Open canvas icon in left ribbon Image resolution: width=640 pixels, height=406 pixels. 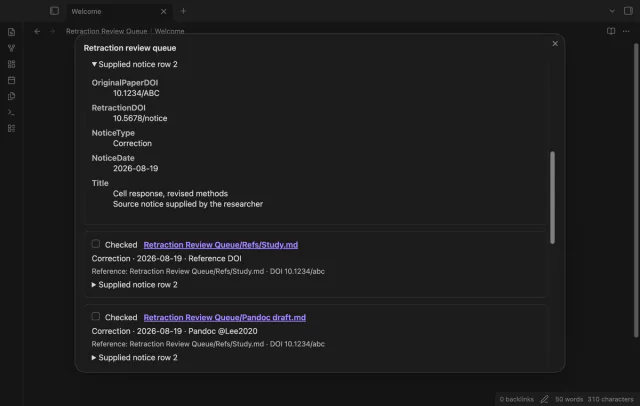click(11, 64)
